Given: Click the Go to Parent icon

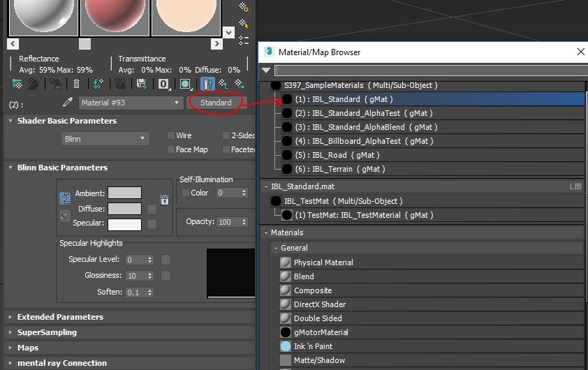Looking at the screenshot, I should [x=224, y=84].
